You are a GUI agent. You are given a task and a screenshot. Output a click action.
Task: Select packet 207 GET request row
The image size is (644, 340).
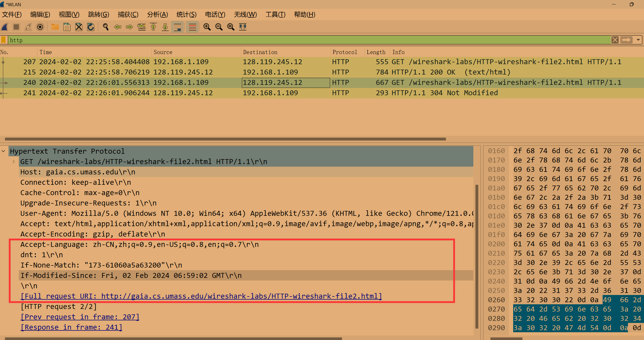coord(322,62)
